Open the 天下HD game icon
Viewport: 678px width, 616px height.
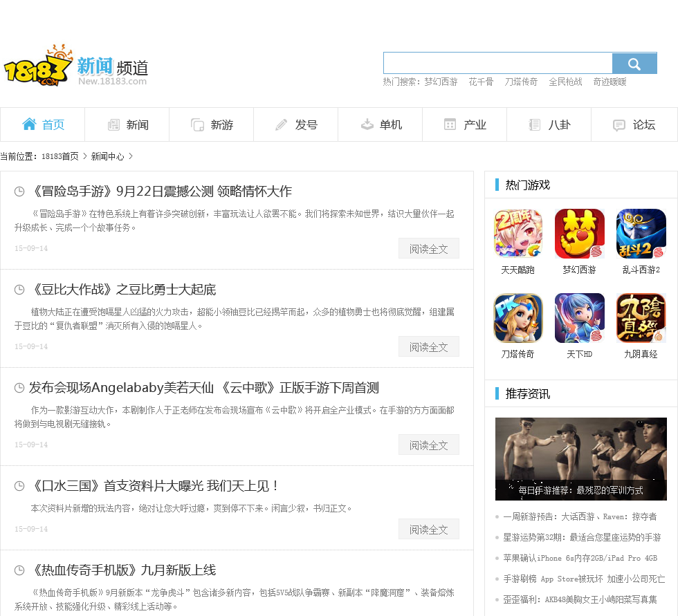pyautogui.click(x=580, y=318)
